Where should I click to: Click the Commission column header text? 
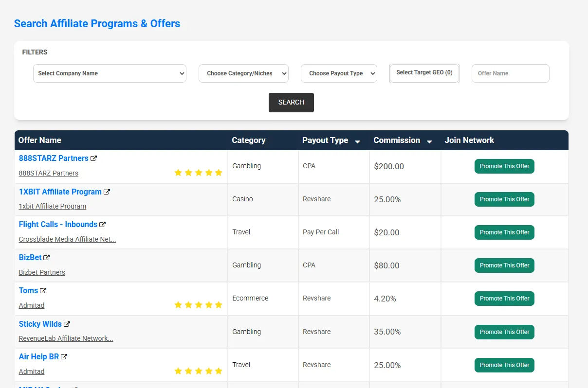point(397,141)
